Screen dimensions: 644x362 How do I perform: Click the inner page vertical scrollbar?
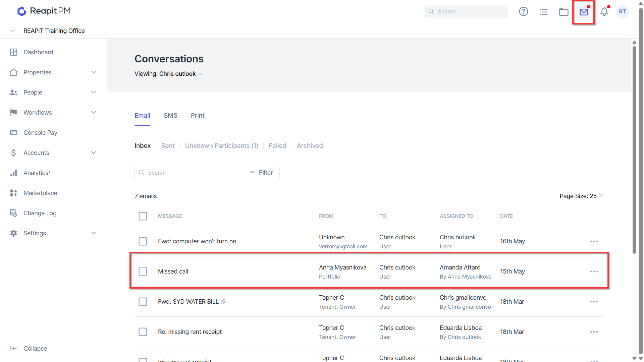click(x=634, y=150)
